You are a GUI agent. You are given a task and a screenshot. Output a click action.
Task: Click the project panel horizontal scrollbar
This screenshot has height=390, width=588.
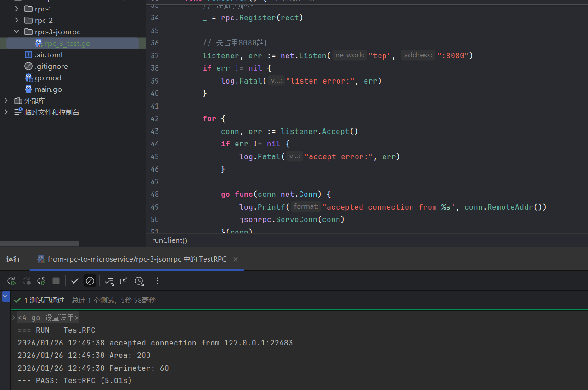[39, 244]
